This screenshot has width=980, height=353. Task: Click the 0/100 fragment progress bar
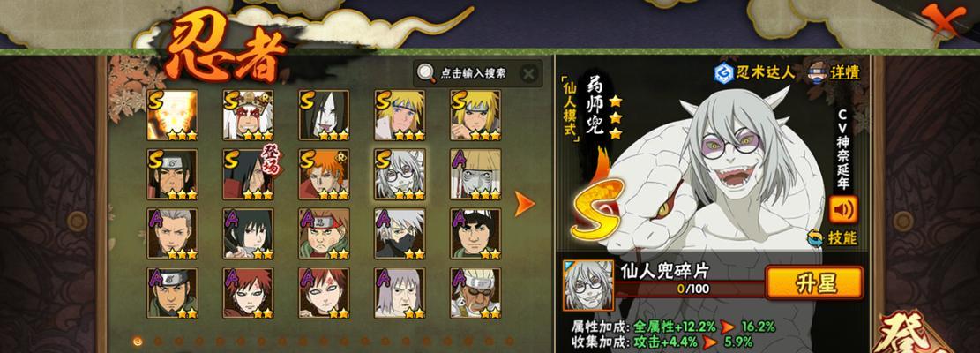[x=690, y=289]
